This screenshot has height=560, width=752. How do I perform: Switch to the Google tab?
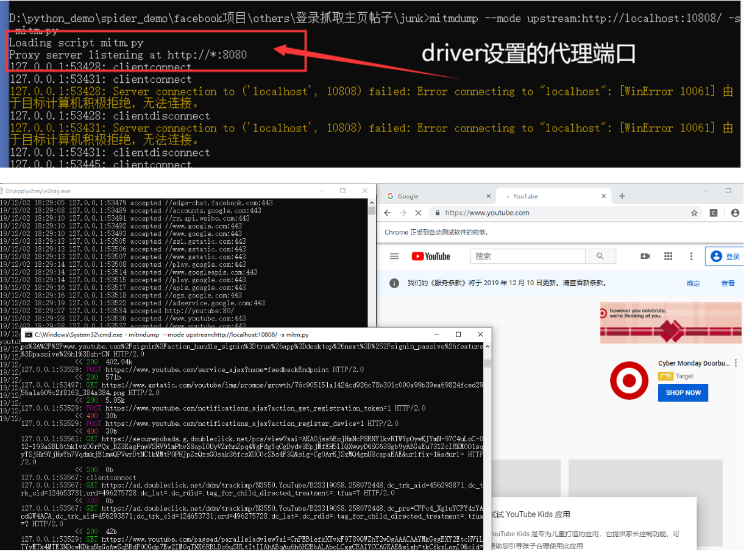(x=406, y=196)
